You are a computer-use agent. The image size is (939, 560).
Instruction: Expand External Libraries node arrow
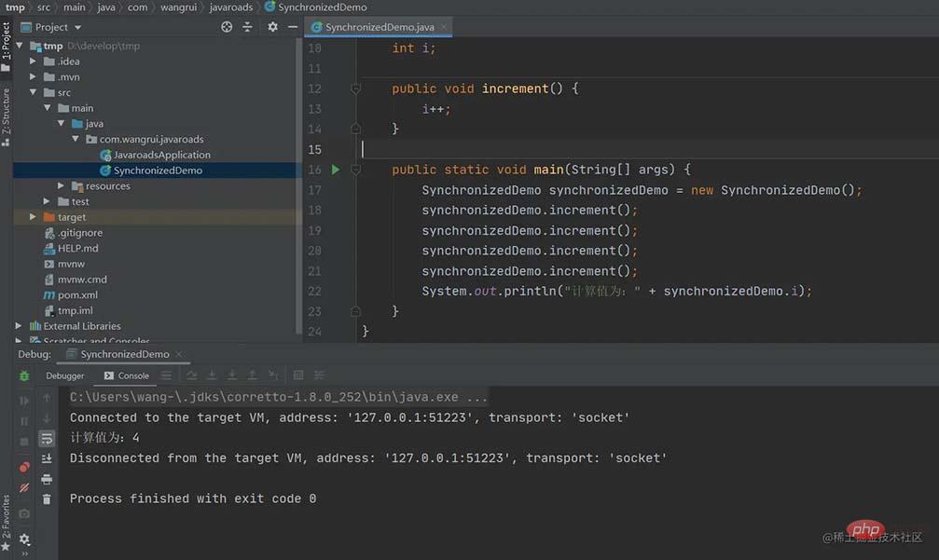click(x=20, y=325)
